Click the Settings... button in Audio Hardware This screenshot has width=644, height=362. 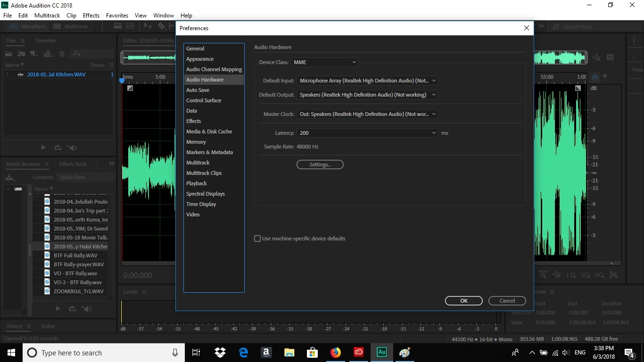tap(320, 165)
